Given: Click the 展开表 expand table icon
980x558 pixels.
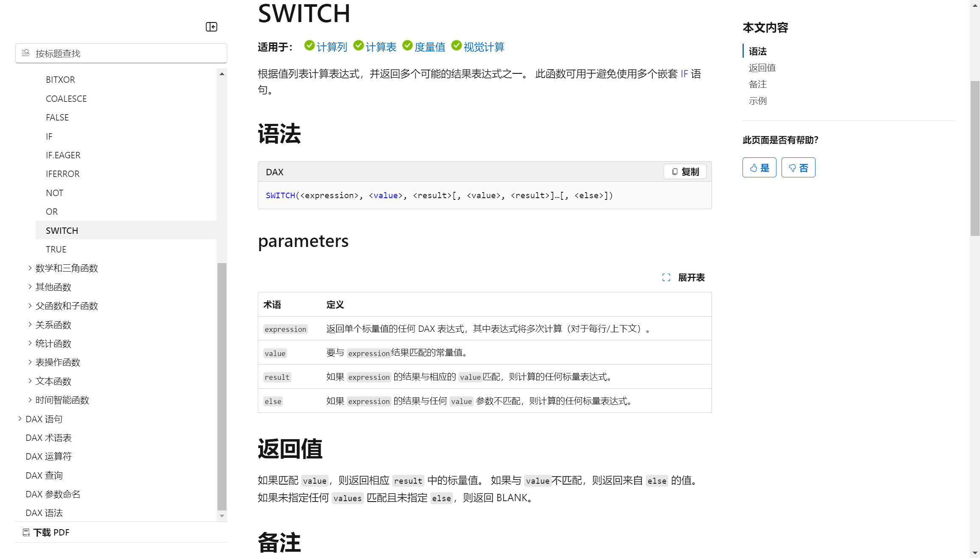Looking at the screenshot, I should click(666, 278).
